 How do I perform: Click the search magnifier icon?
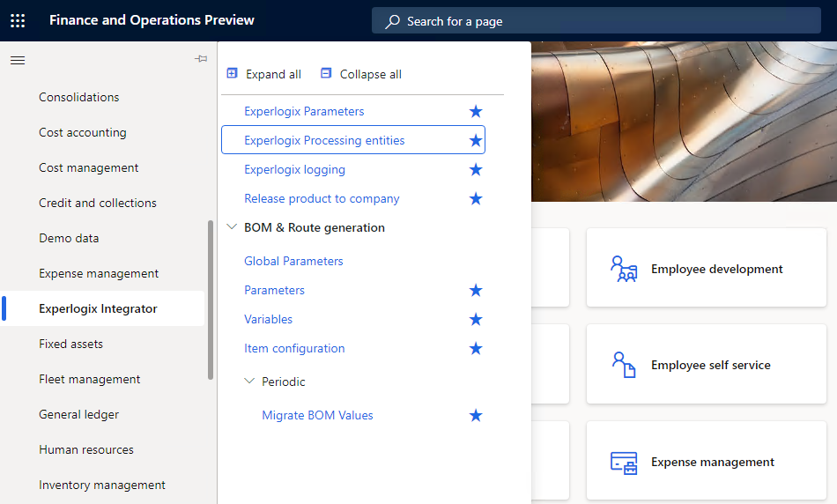point(393,21)
